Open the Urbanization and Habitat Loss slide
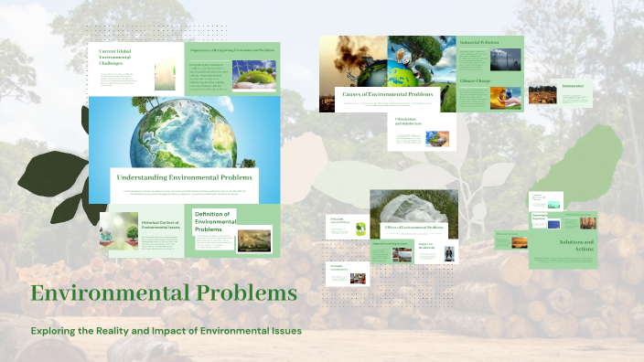This screenshot has width=644, height=362. (x=422, y=133)
